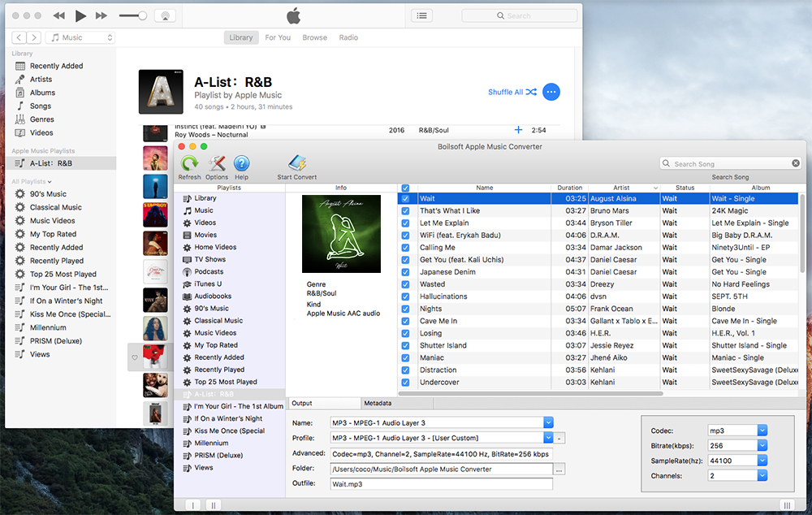Uncheck the song "Calling Me"

pyautogui.click(x=405, y=248)
